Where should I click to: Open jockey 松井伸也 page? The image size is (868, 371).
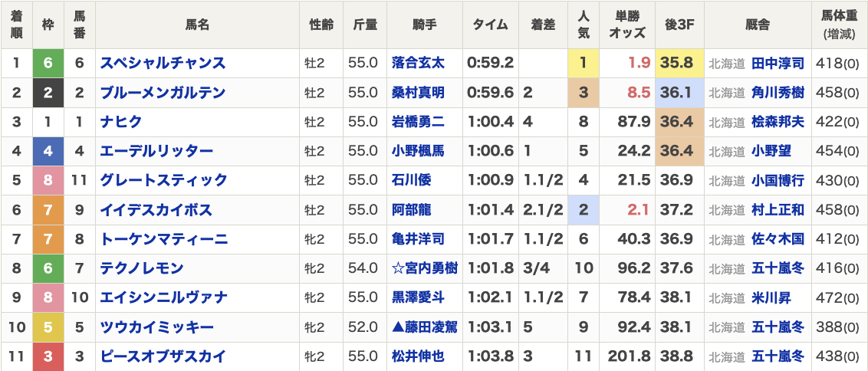[418, 356]
